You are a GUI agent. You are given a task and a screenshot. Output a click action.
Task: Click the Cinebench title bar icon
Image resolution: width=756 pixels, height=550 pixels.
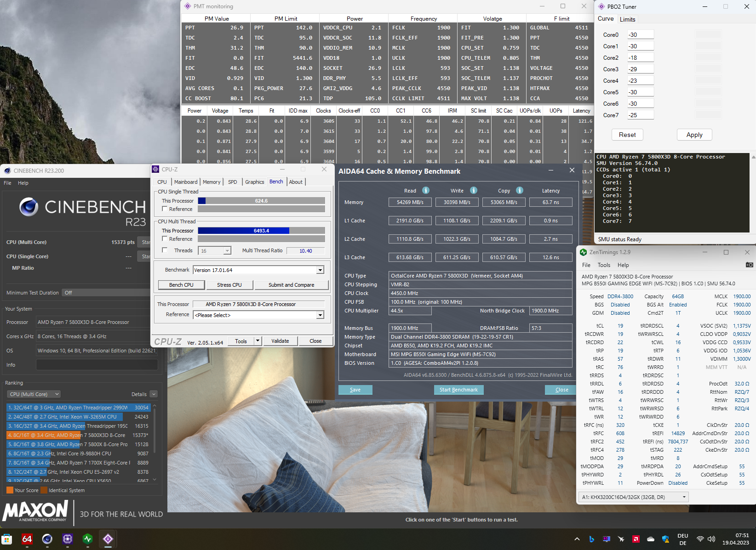tap(7, 170)
